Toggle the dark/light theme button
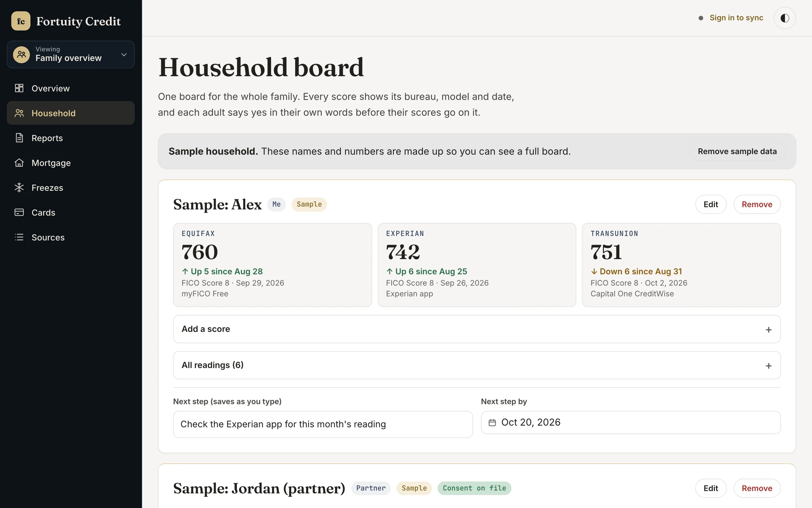 (785, 18)
